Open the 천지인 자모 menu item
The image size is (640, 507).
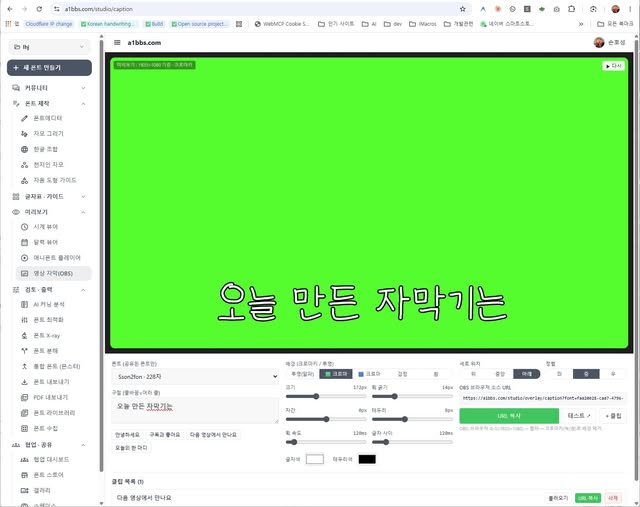point(53,165)
